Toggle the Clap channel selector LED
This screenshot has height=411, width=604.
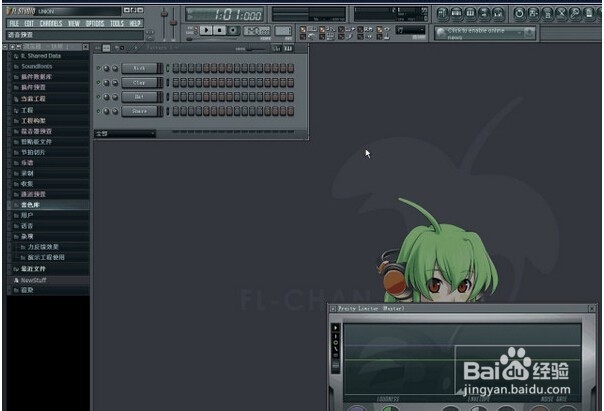point(168,82)
